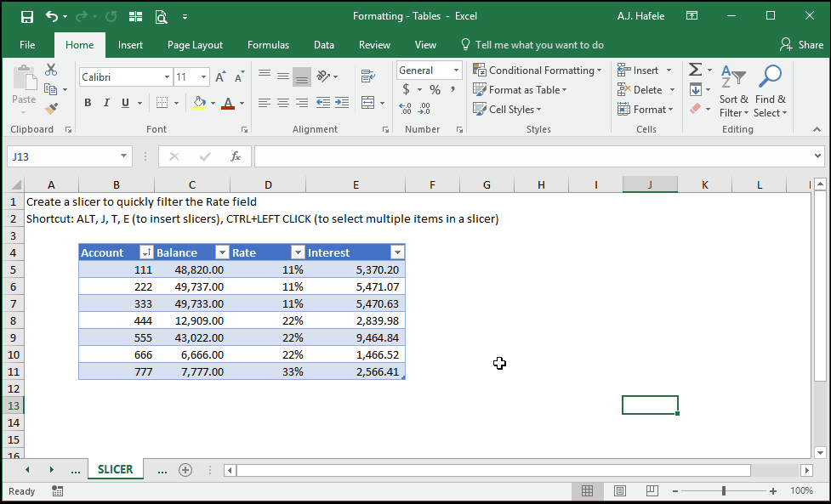Image resolution: width=831 pixels, height=504 pixels.
Task: Center text horizontally
Action: (283, 103)
